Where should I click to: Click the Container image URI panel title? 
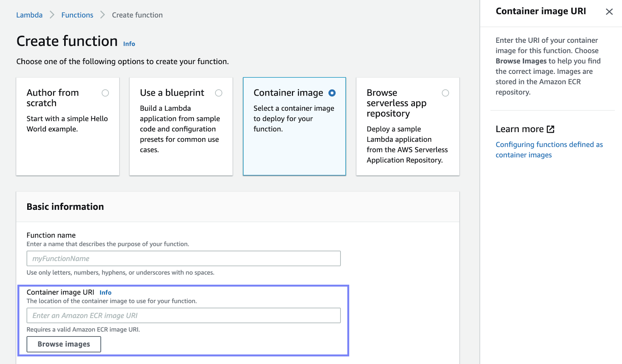[541, 11]
